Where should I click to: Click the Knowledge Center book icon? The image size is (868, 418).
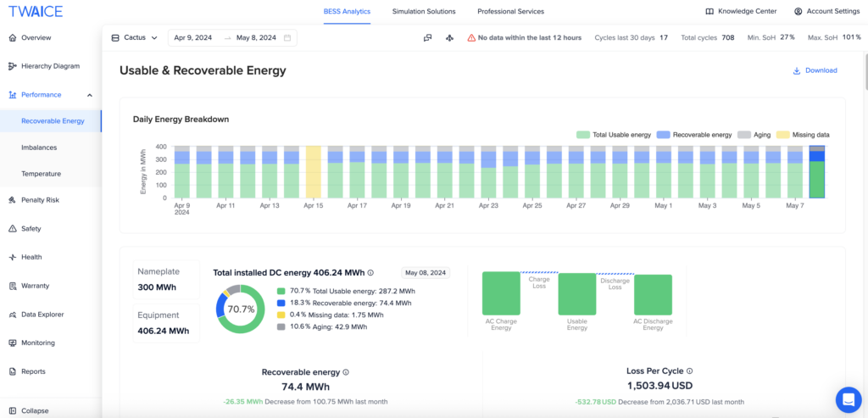pos(709,11)
